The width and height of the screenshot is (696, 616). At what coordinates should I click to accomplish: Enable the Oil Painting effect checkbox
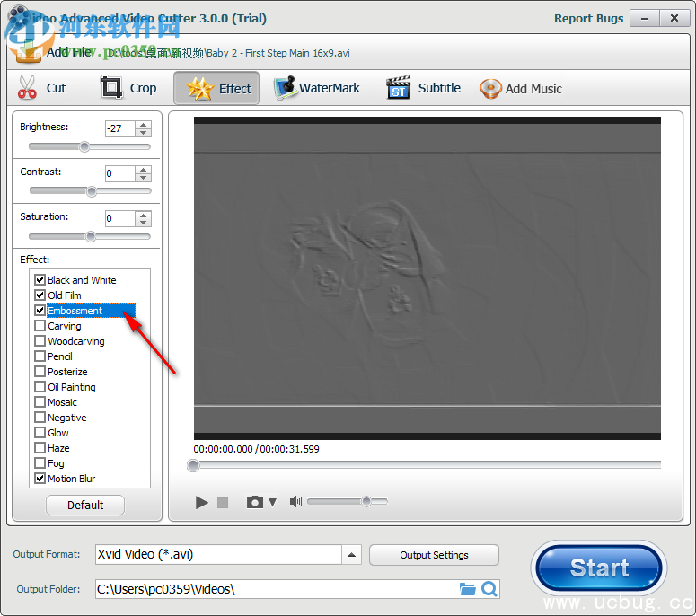pos(40,387)
